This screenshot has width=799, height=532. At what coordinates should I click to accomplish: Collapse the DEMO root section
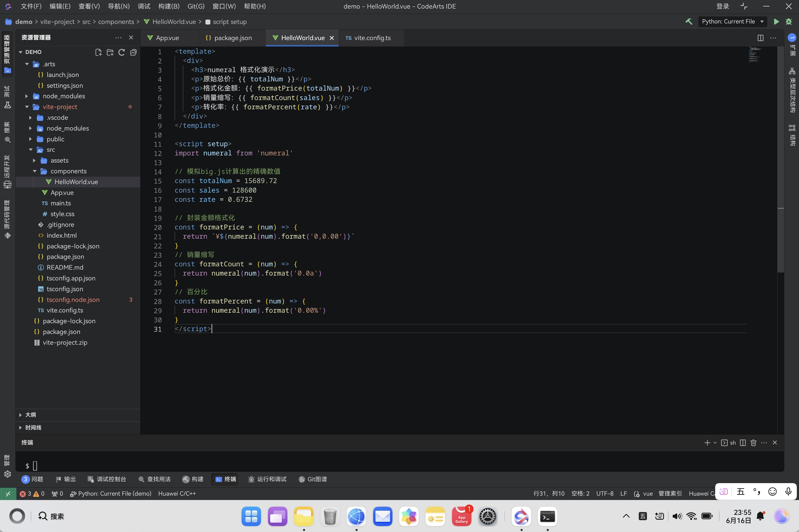(21, 52)
